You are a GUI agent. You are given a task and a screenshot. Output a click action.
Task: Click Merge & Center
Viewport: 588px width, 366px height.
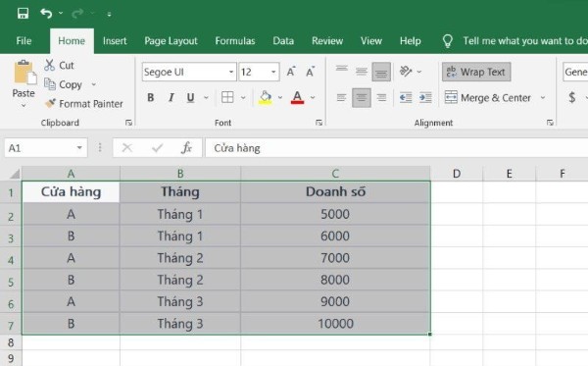[488, 97]
